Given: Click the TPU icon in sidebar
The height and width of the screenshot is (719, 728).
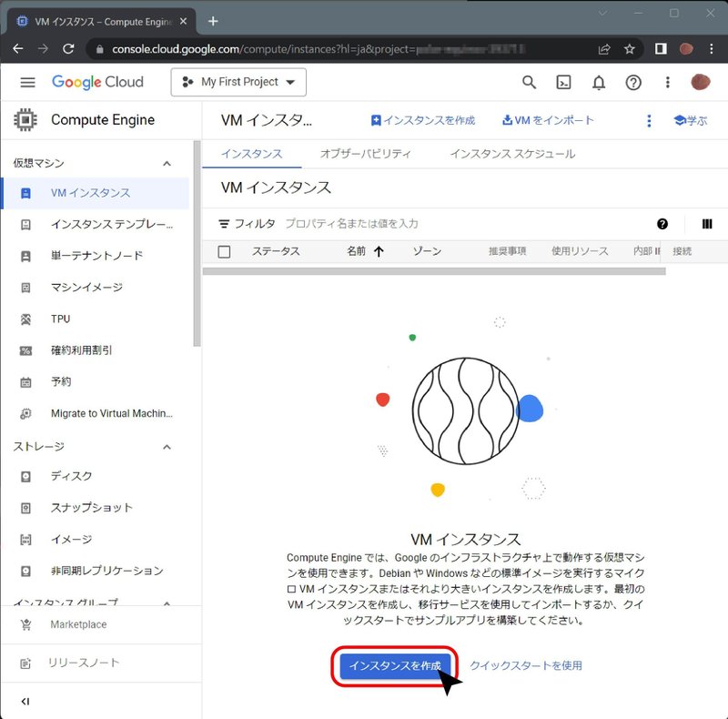Looking at the screenshot, I should pos(26,319).
